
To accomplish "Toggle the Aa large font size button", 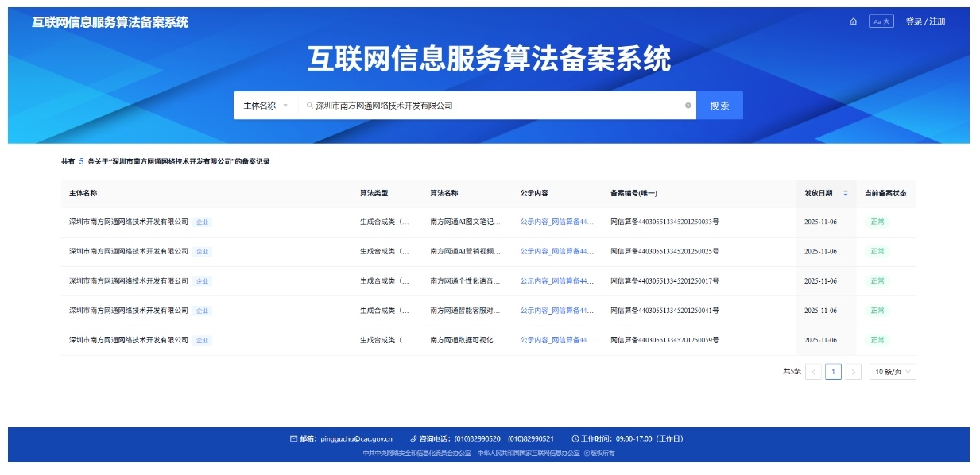I will (x=881, y=21).
